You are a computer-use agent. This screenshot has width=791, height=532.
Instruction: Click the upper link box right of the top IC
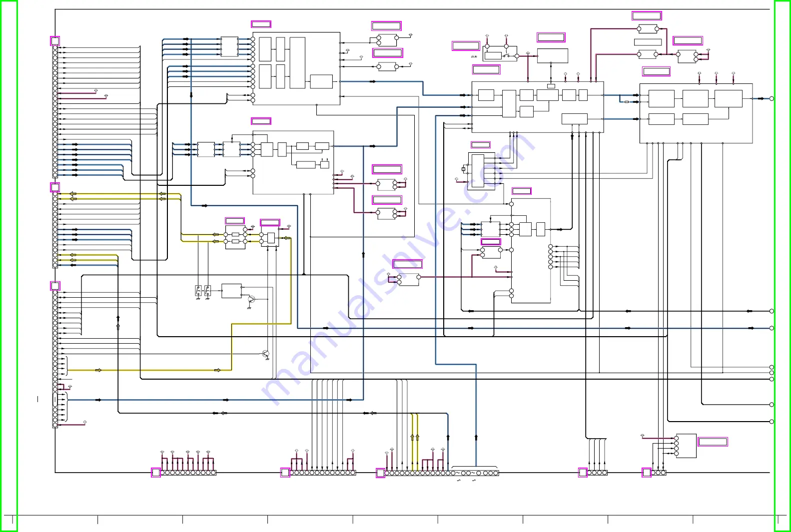point(386,26)
